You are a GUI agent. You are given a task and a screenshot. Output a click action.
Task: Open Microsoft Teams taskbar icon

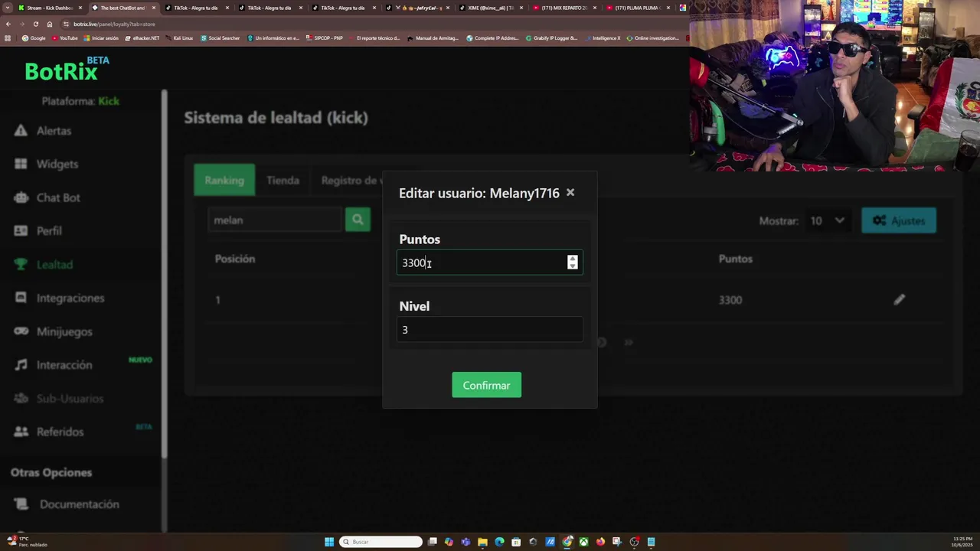tap(465, 542)
